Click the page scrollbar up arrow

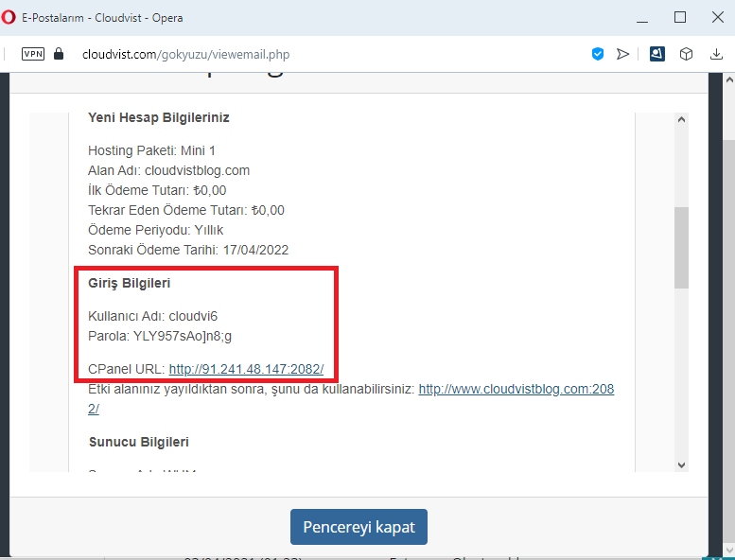tap(729, 80)
